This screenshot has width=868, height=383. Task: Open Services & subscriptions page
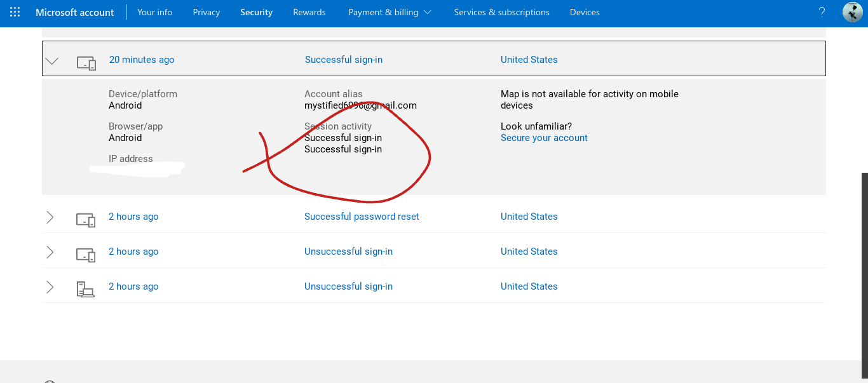pos(502,12)
